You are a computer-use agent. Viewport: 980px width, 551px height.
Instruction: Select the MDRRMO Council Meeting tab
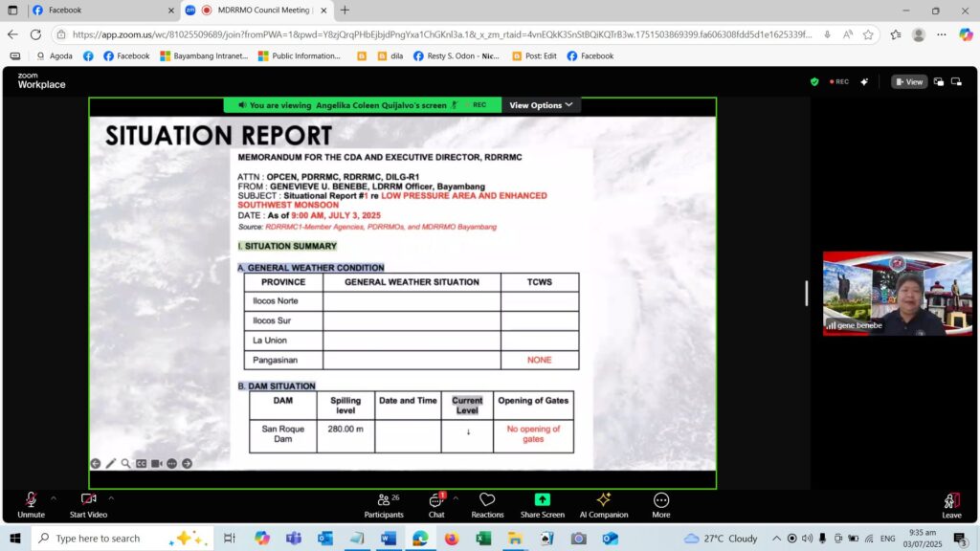click(257, 10)
